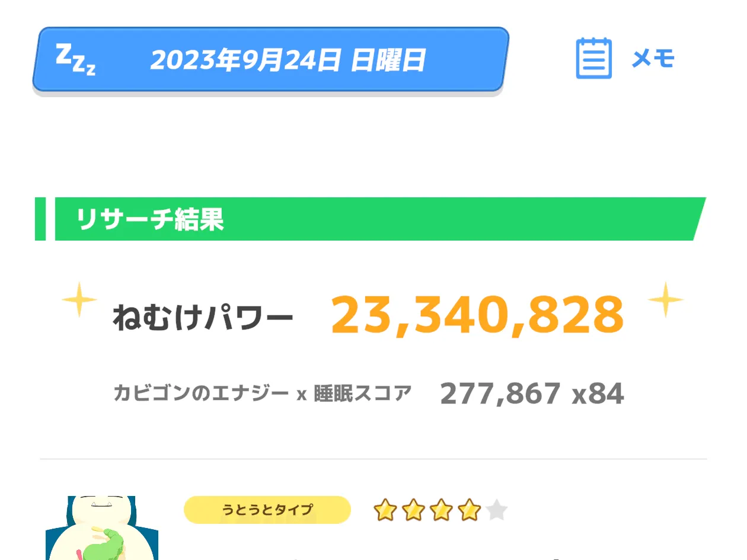Open the 2023年9月24日 日曜日 date banner
747x560 pixels.
[x=288, y=60]
